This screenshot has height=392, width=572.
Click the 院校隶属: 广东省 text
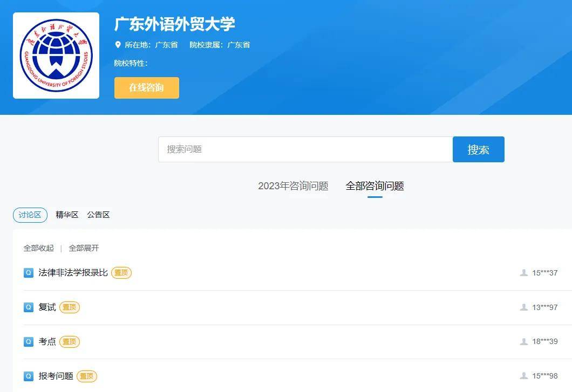pyautogui.click(x=220, y=45)
